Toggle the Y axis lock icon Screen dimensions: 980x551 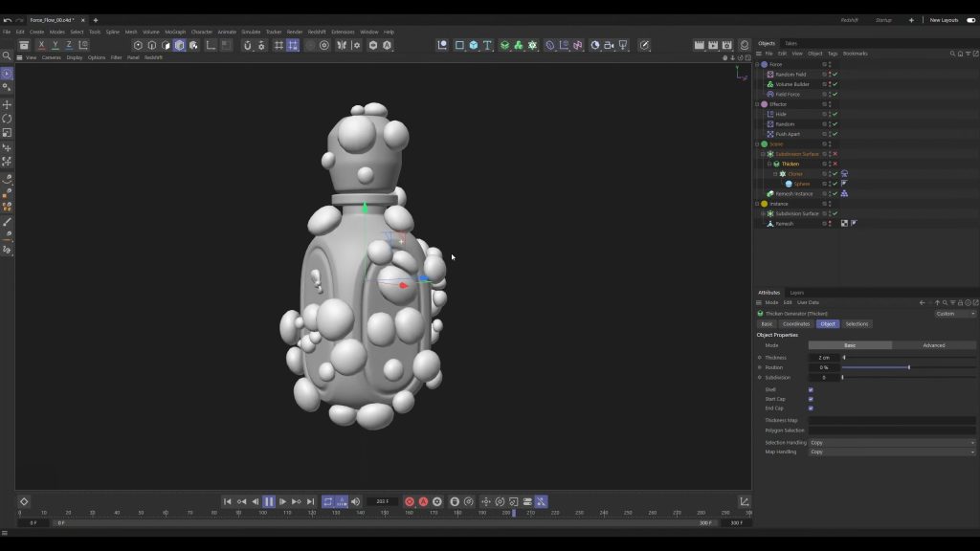tap(55, 45)
